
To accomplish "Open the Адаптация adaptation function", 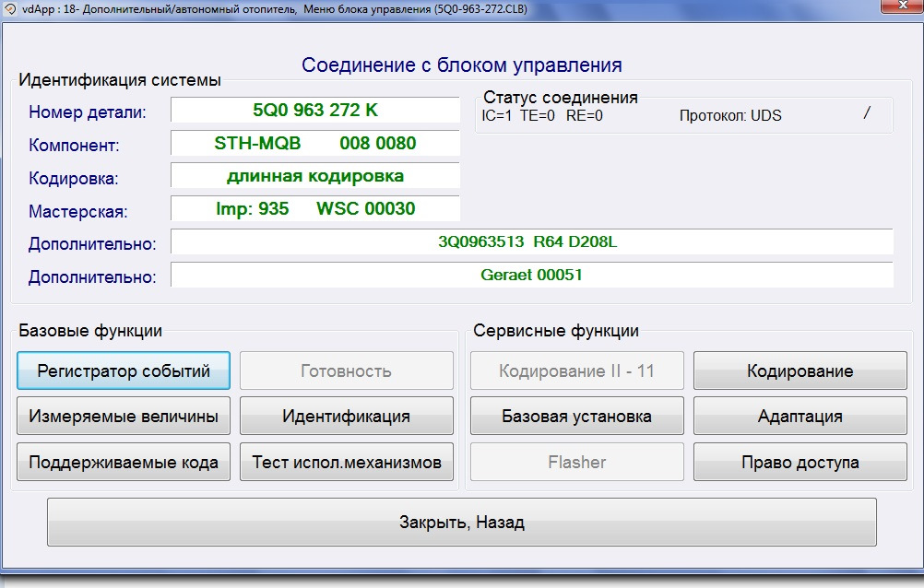I will coord(800,416).
